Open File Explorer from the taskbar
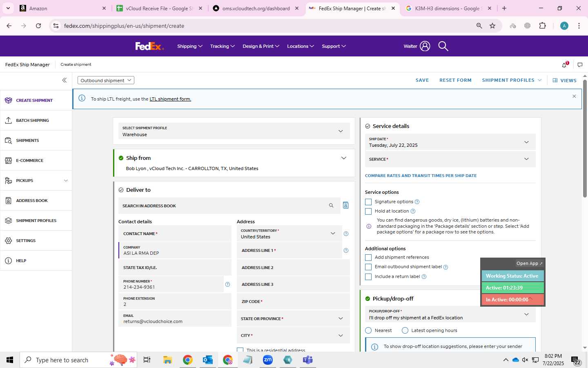The width and height of the screenshot is (588, 368). [x=168, y=360]
